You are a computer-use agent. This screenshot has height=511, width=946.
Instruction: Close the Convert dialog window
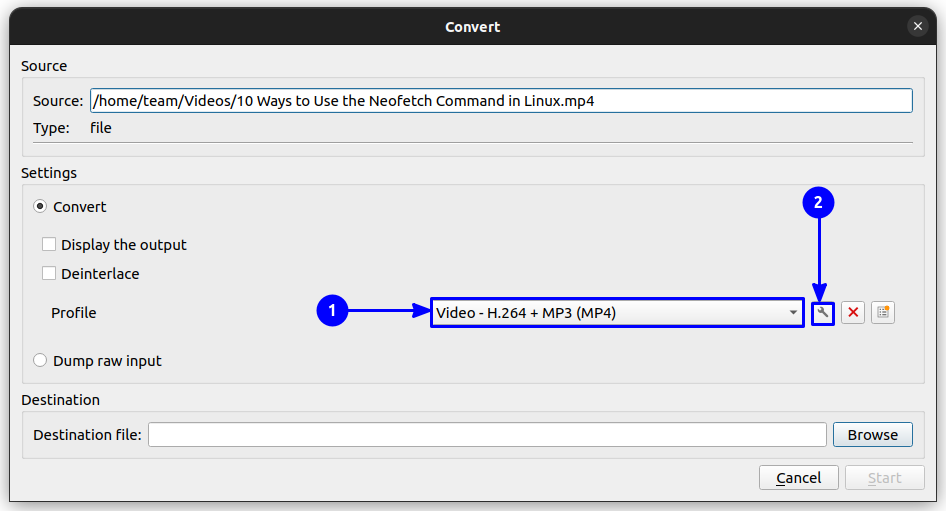click(x=917, y=27)
